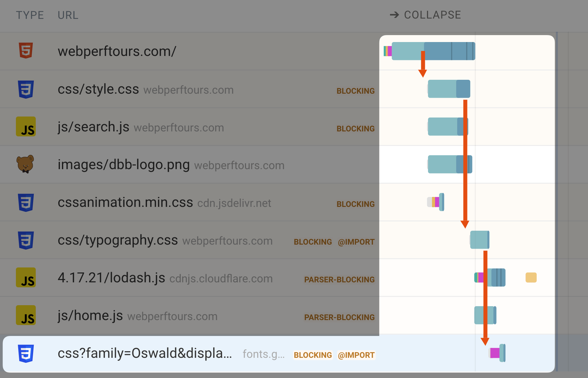The image size is (588, 378).
Task: Click the bear image icon for images/dbb-logo.png
Action: [x=25, y=164]
